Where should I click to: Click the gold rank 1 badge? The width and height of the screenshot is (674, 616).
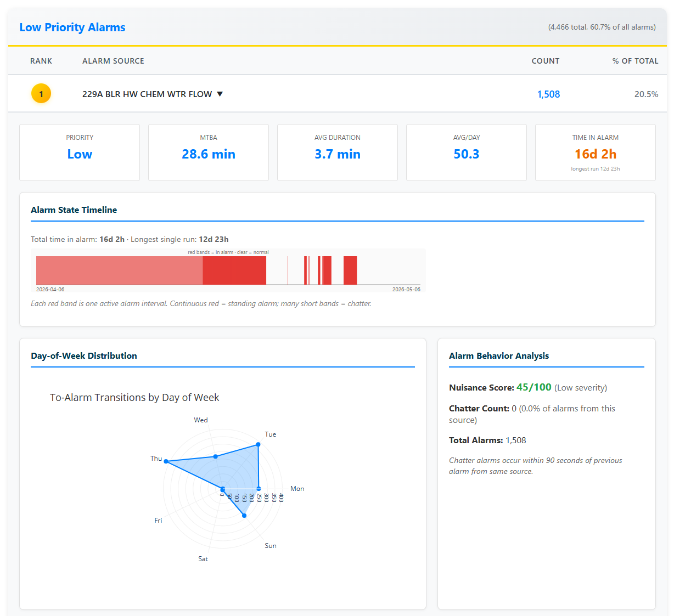click(x=41, y=94)
